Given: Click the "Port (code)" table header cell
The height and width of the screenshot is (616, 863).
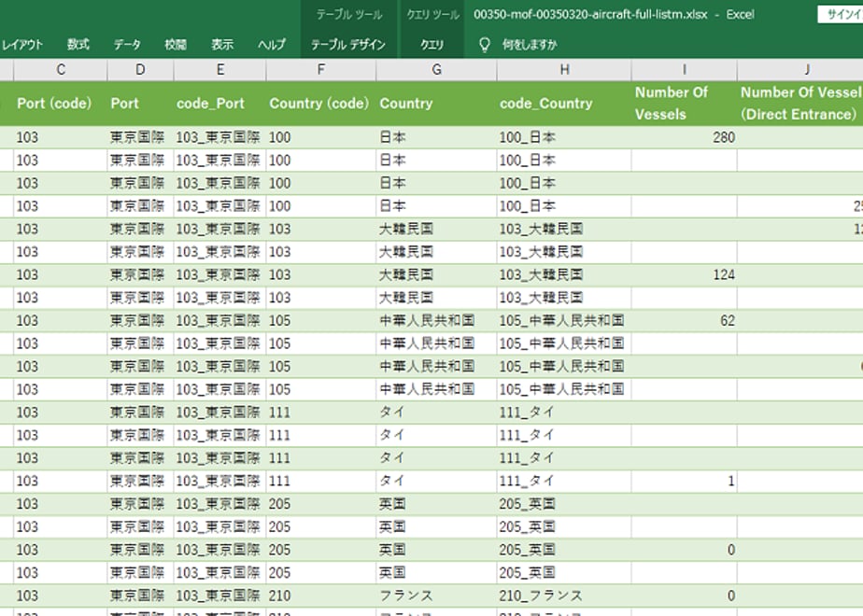Looking at the screenshot, I should pyautogui.click(x=61, y=104).
